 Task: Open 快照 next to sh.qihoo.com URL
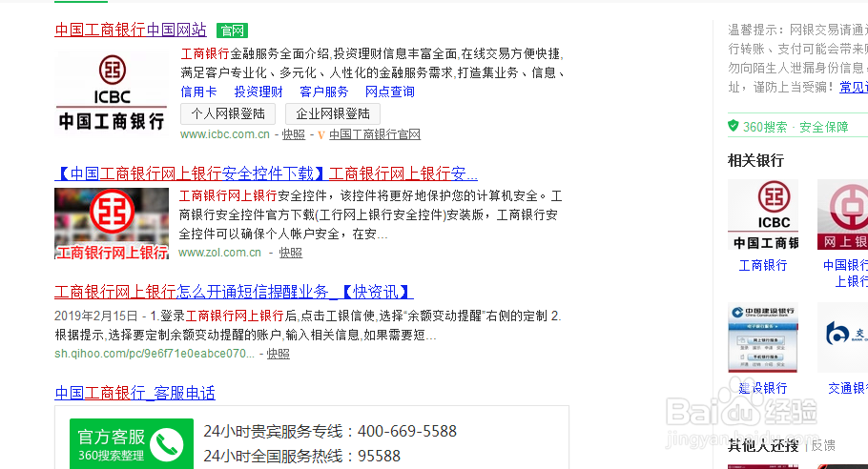279,354
